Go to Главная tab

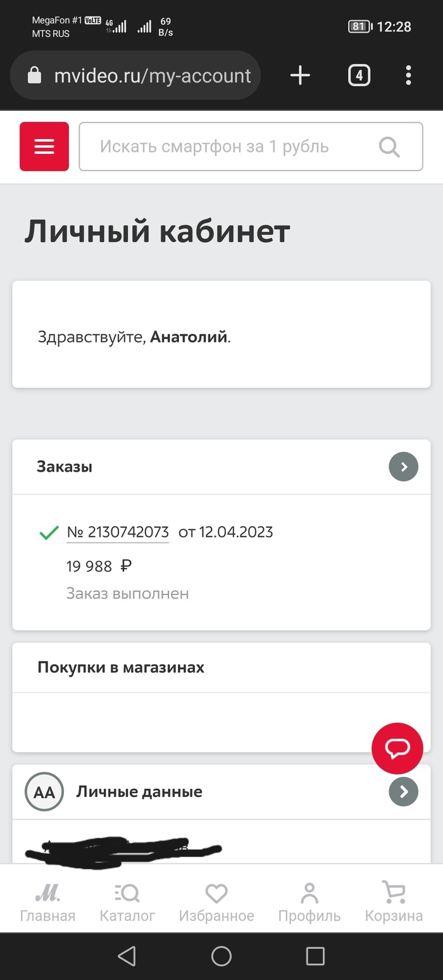(x=47, y=902)
